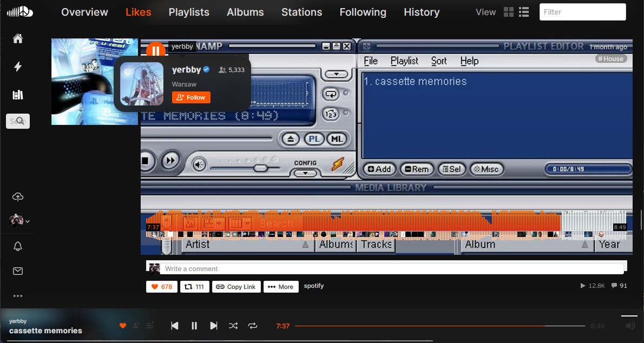The image size is (644, 343).
Task: Click the #House tag
Action: 610,59
